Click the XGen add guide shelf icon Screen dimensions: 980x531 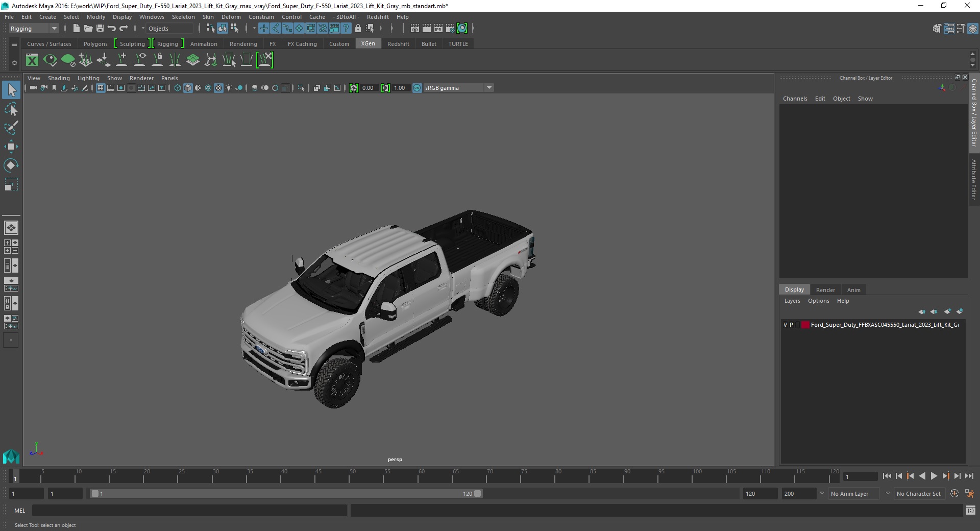click(121, 60)
